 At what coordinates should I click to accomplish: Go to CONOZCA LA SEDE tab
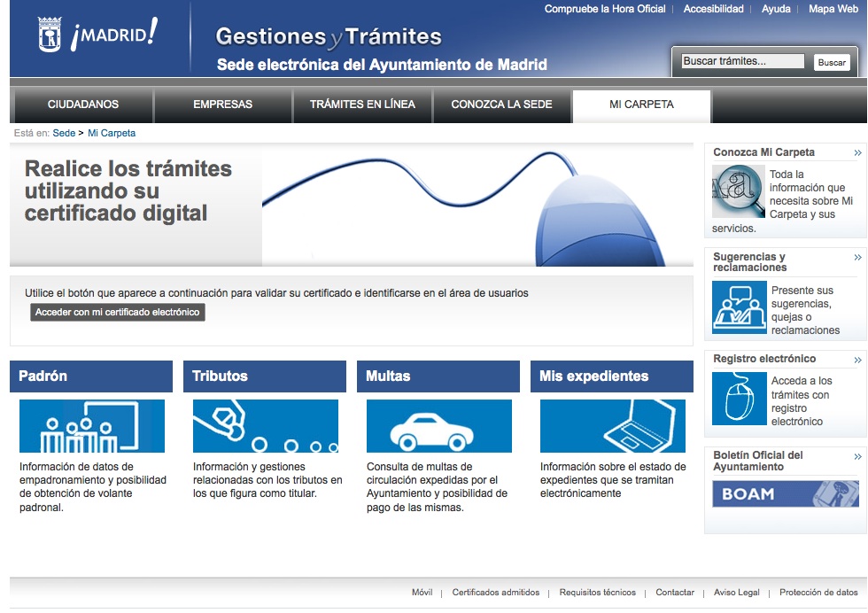coord(501,105)
